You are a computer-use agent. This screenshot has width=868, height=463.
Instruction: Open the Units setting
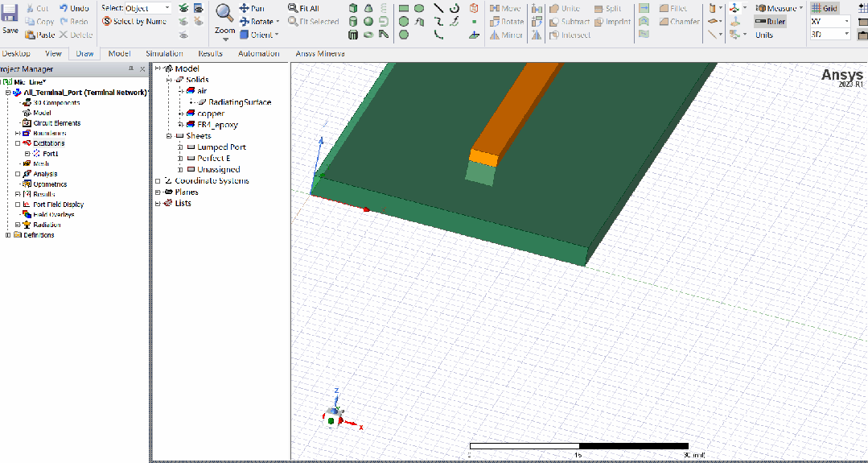[764, 35]
